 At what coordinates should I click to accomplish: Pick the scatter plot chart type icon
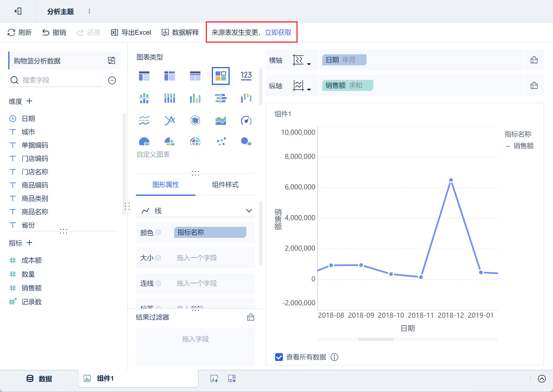221,141
